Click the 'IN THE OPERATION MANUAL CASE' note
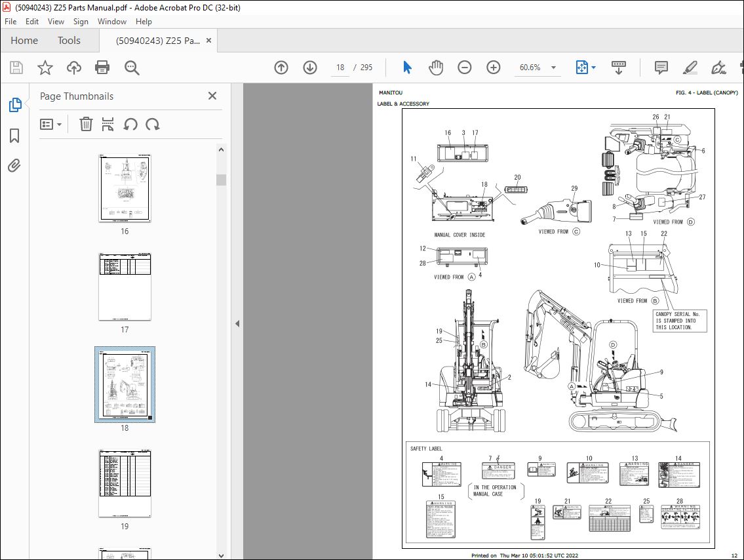The height and width of the screenshot is (560, 744). [494, 490]
